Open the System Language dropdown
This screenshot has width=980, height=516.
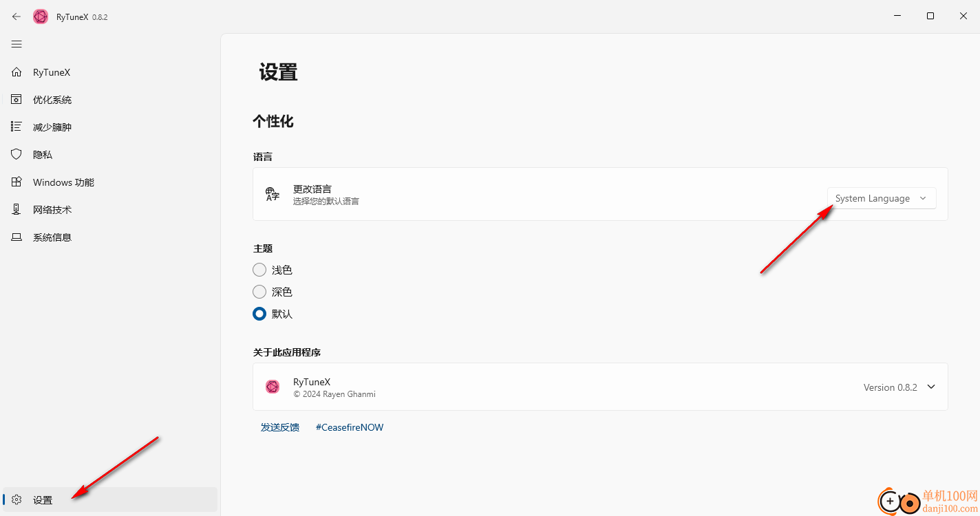[x=882, y=198]
